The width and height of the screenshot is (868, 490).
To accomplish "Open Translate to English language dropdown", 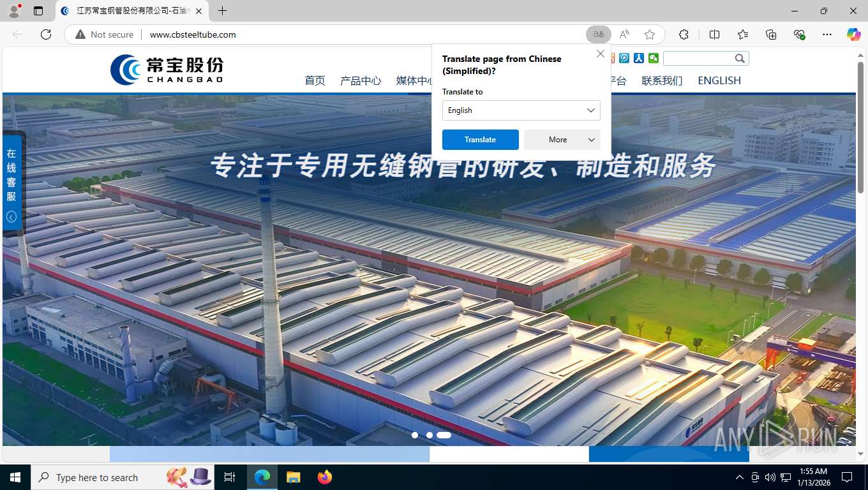I will (x=521, y=110).
